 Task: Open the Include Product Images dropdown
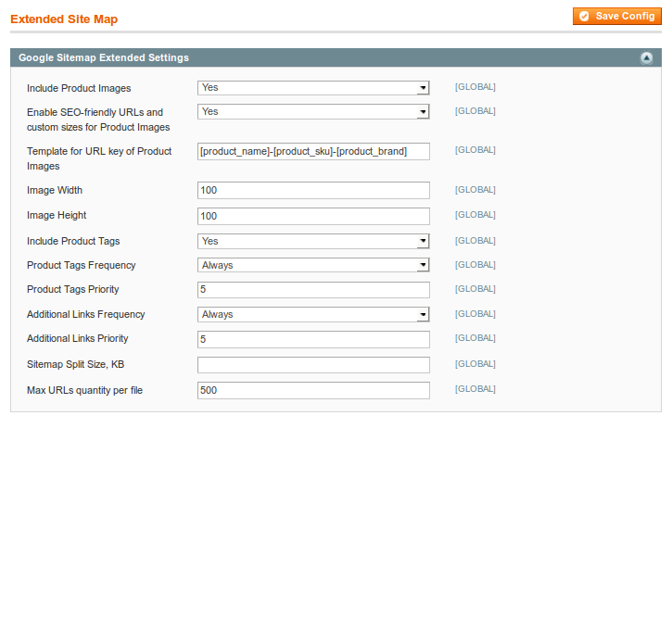click(x=313, y=88)
